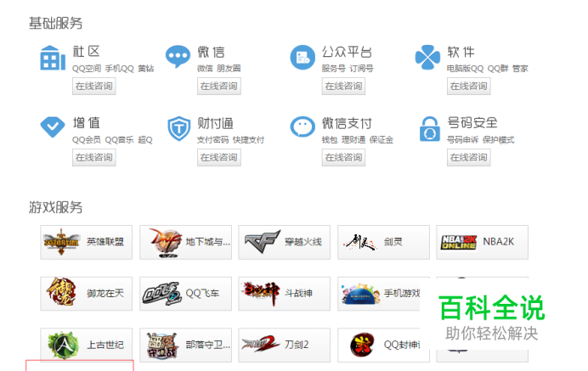588x371 pixels.
Task: Open the 英雄联盟 game service label
Action: tap(105, 242)
